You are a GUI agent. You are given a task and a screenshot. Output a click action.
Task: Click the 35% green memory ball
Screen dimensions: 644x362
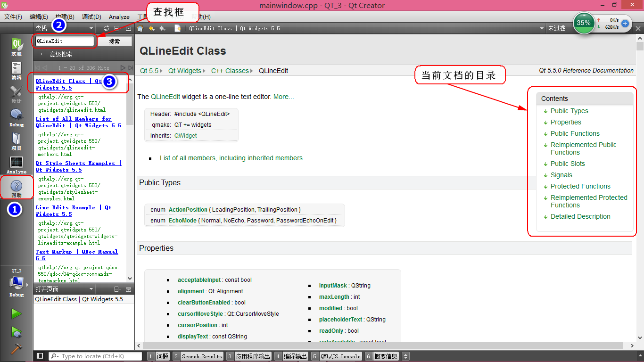tap(583, 23)
